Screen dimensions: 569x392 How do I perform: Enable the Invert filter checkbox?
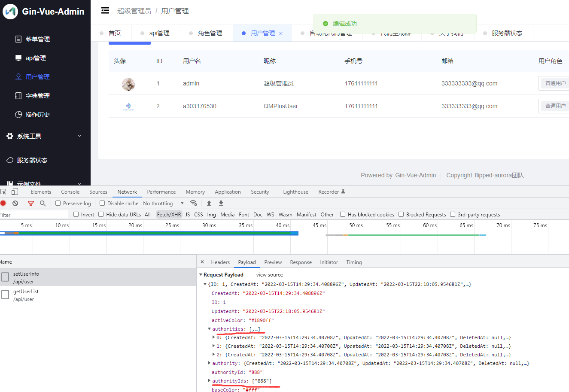pyautogui.click(x=76, y=214)
